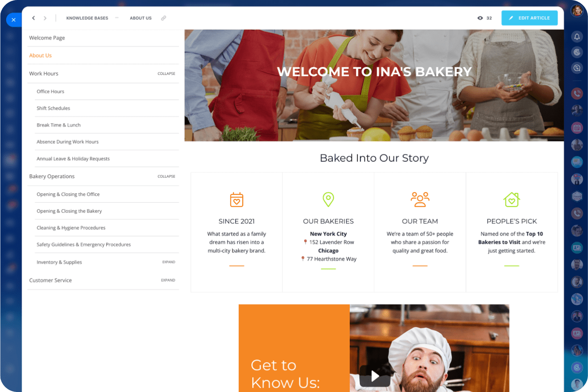The image size is (588, 392).
Task: Click the forward arrow in the top bar
Action: (x=45, y=18)
